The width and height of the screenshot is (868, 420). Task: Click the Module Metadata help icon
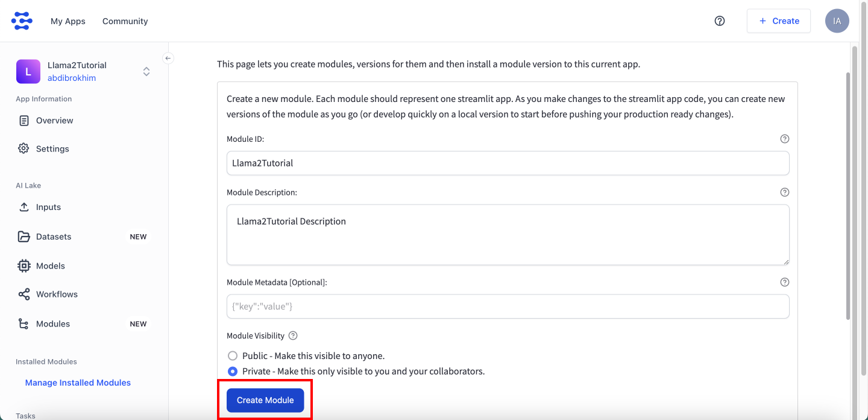(x=785, y=282)
